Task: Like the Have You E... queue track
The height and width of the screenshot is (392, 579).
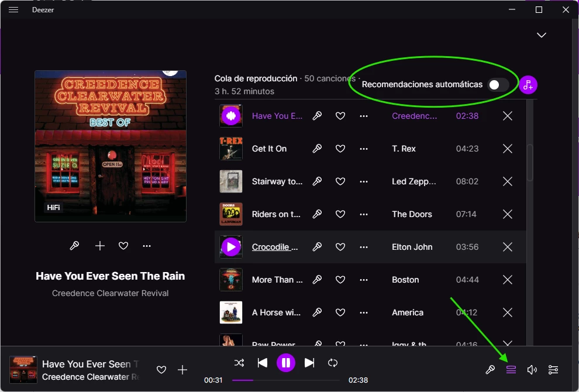Action: (x=340, y=116)
